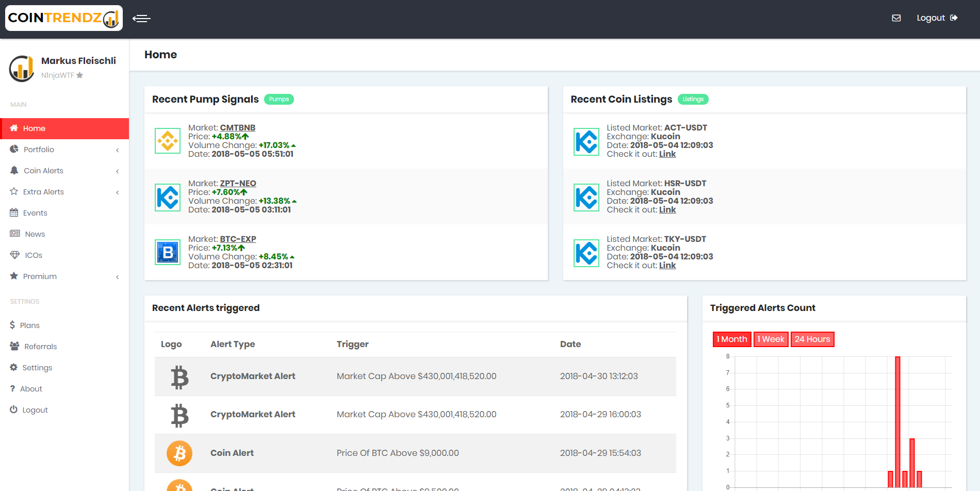Open the TKY-USDT listing Link

click(x=667, y=266)
